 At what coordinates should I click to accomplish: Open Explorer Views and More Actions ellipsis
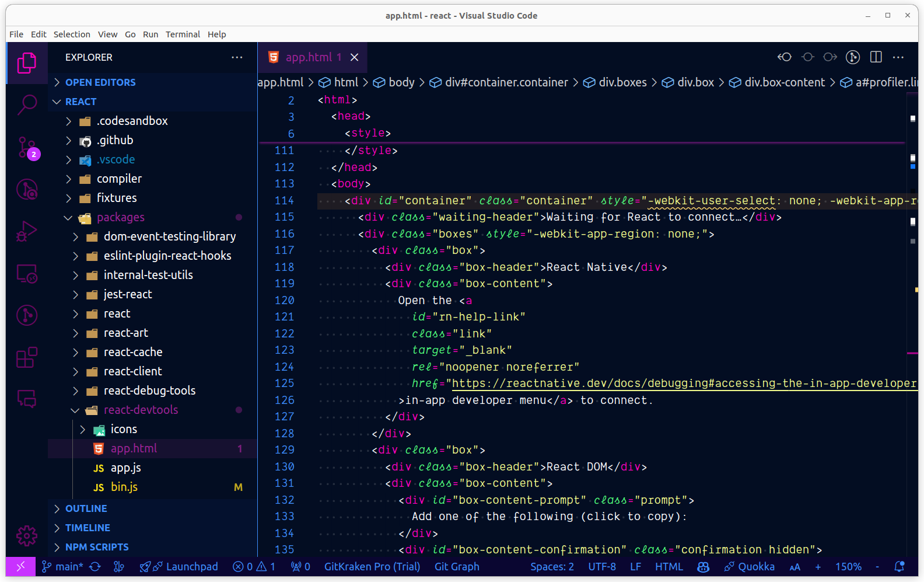click(237, 57)
